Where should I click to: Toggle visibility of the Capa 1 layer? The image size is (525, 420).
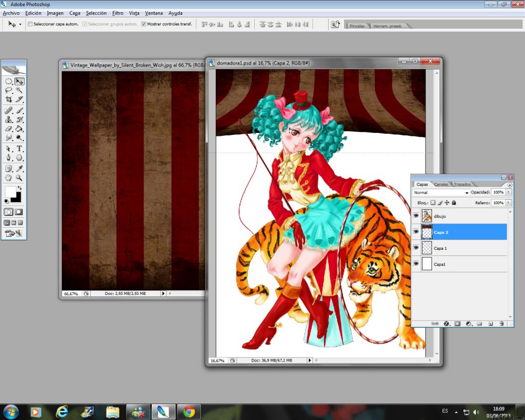point(416,248)
